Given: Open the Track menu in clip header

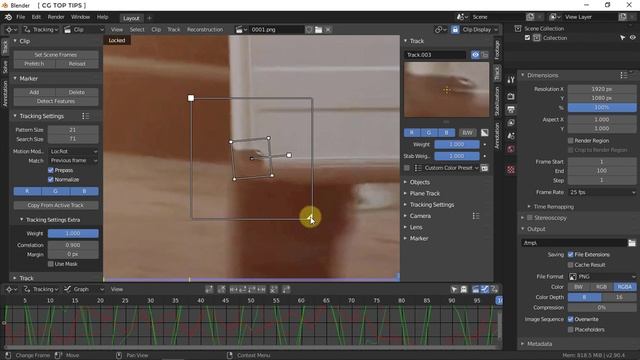Looking at the screenshot, I should [x=173, y=29].
